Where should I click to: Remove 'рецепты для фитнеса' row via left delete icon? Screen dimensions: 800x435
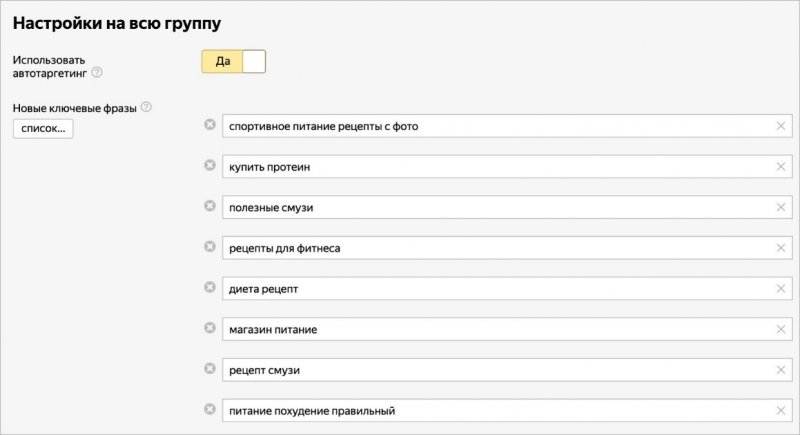pyautogui.click(x=210, y=246)
